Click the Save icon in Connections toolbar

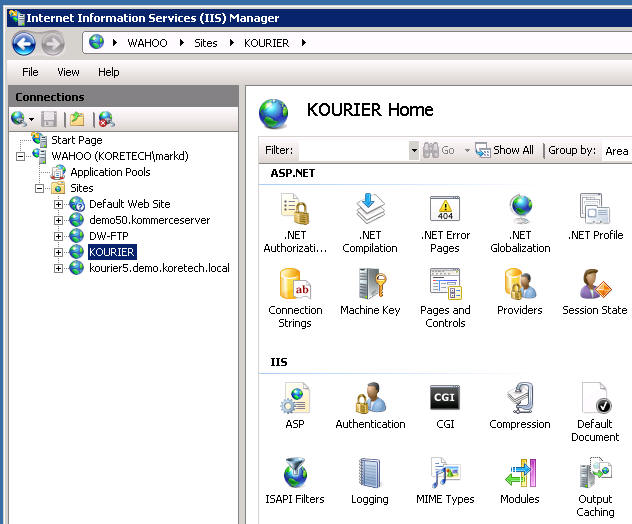(x=49, y=119)
